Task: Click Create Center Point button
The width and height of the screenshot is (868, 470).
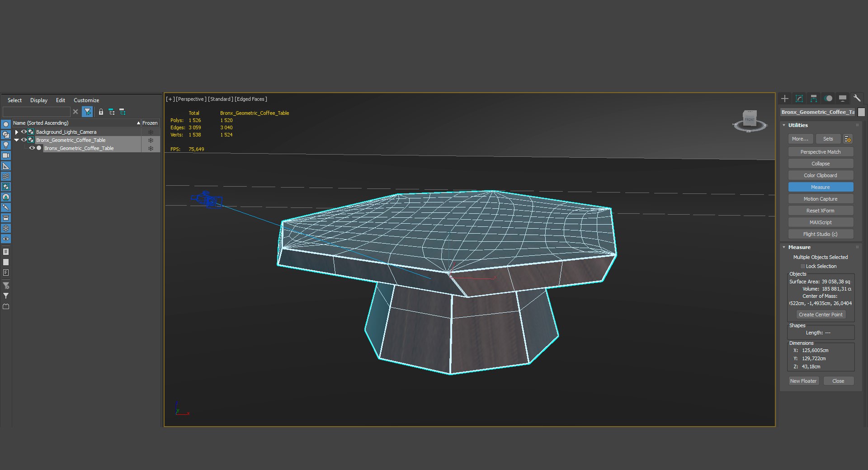Action: 821,315
